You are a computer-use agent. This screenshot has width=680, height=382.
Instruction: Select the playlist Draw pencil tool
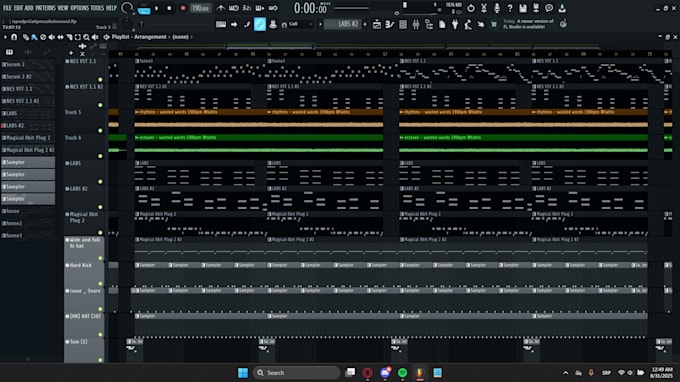coord(26,37)
